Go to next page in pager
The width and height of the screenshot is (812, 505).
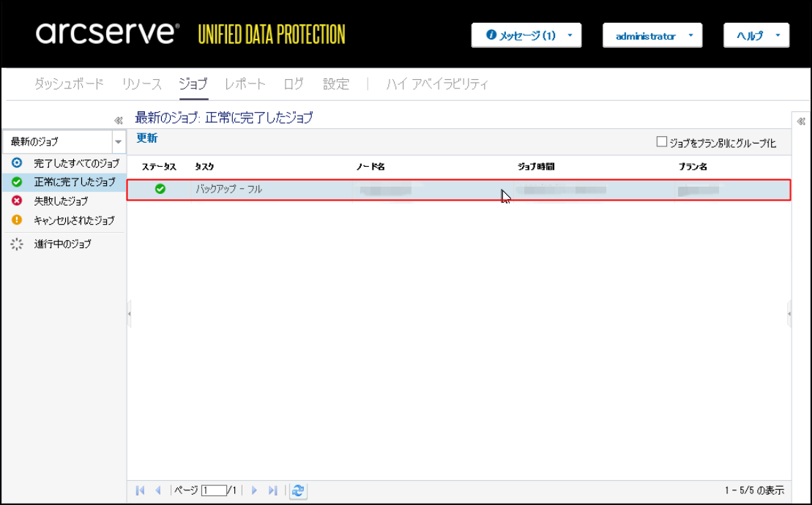(254, 490)
